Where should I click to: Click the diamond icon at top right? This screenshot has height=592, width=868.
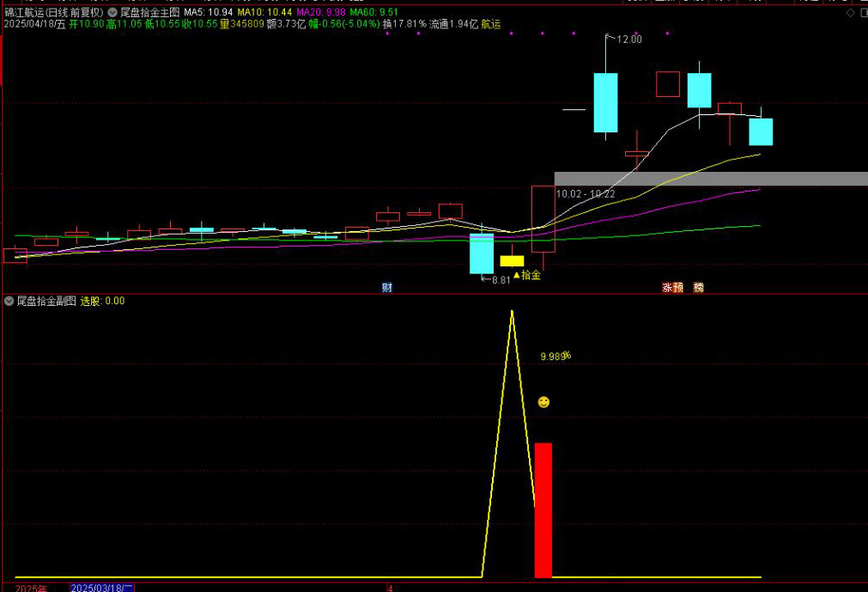pyautogui.click(x=850, y=13)
